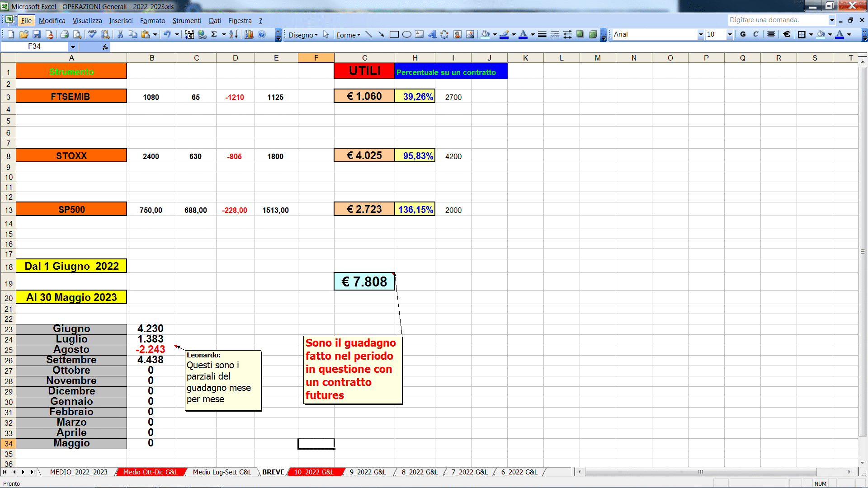This screenshot has height=488, width=868.
Task: Select column F header
Action: point(316,58)
